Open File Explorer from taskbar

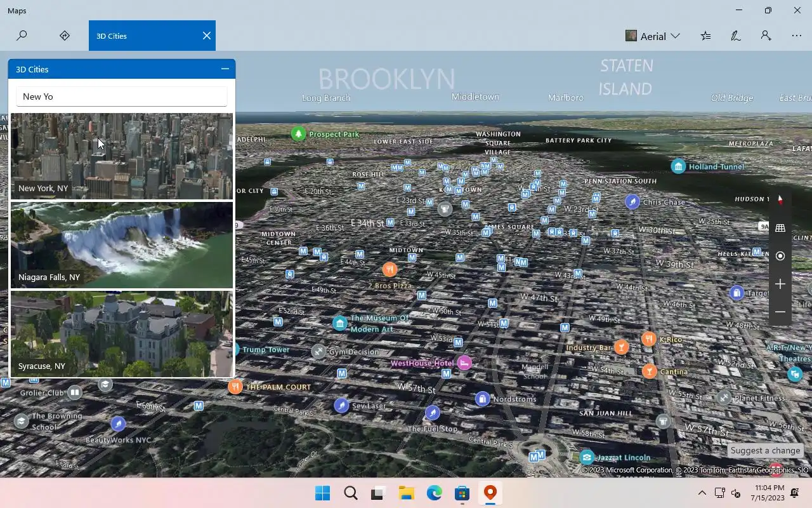(406, 493)
